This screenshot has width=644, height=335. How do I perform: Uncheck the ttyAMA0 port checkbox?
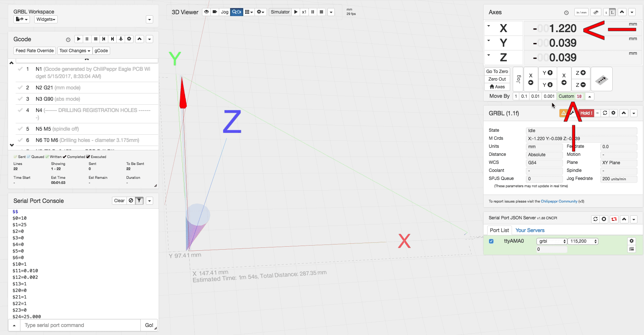click(491, 241)
